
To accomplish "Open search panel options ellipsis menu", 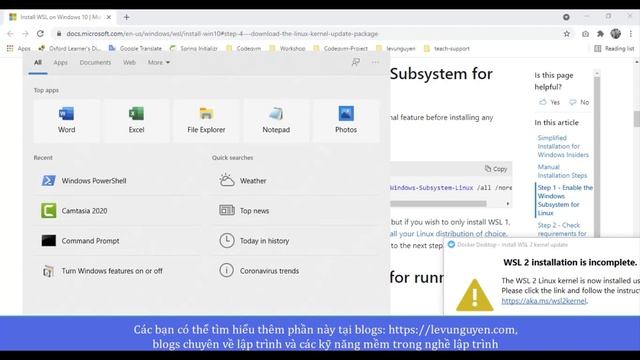I will [375, 62].
